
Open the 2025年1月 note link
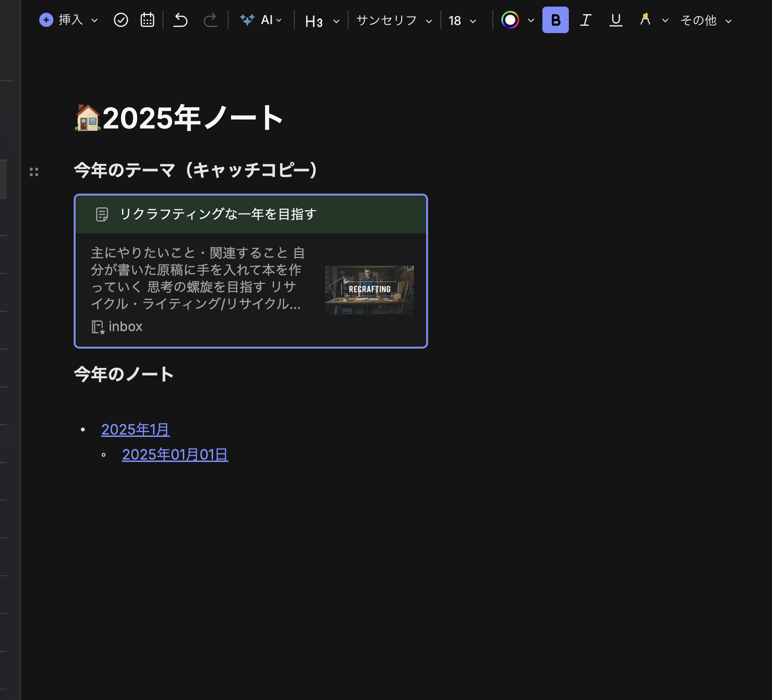(135, 429)
